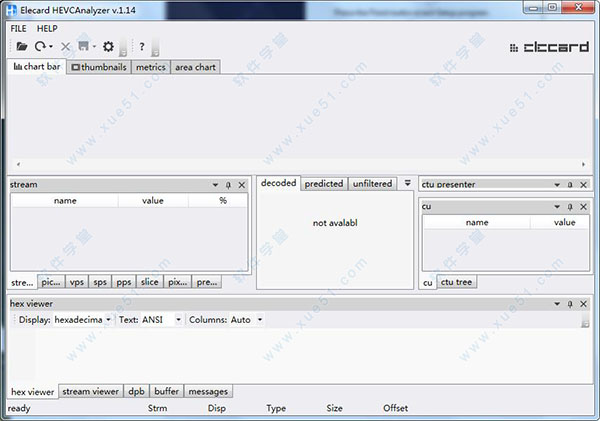Image resolution: width=600 pixels, height=421 pixels.
Task: Click the HEVCAnalyzer title bar app icon
Action: [12, 10]
